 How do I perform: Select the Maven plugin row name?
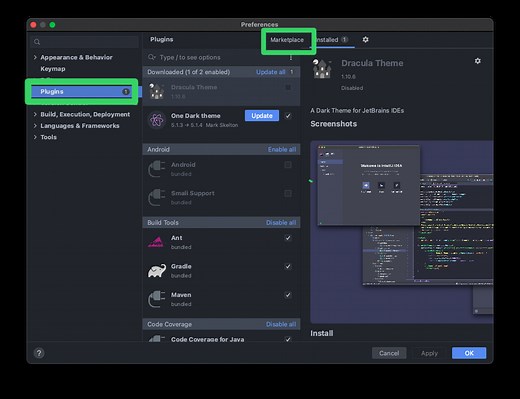click(181, 295)
